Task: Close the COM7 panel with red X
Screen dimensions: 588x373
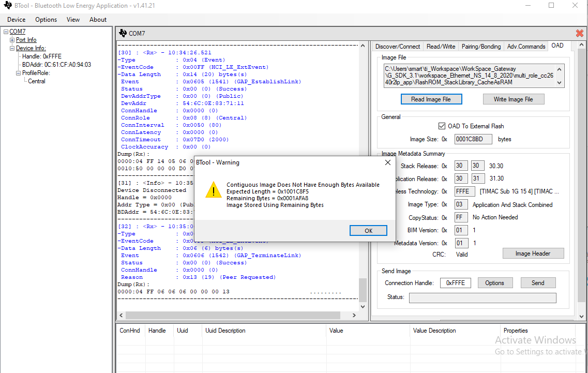Action: [x=579, y=33]
